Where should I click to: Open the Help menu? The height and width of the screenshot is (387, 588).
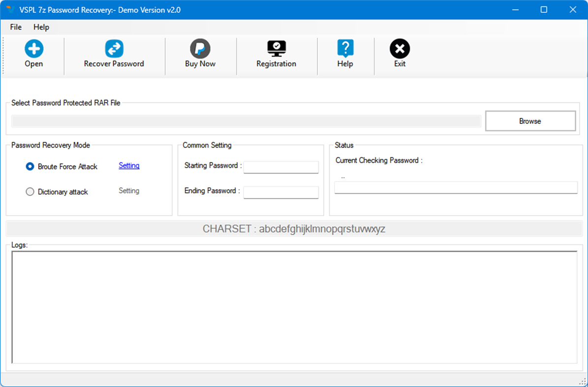click(41, 27)
